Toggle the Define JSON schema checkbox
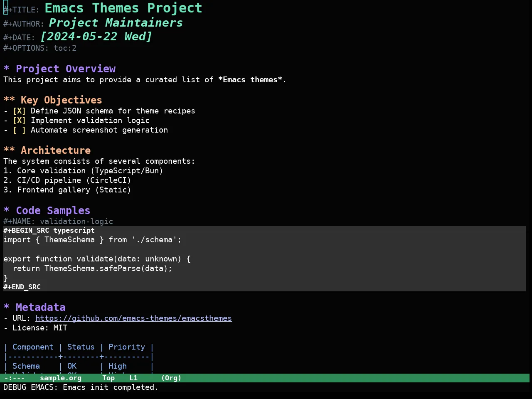The height and width of the screenshot is (399, 532). coord(19,111)
